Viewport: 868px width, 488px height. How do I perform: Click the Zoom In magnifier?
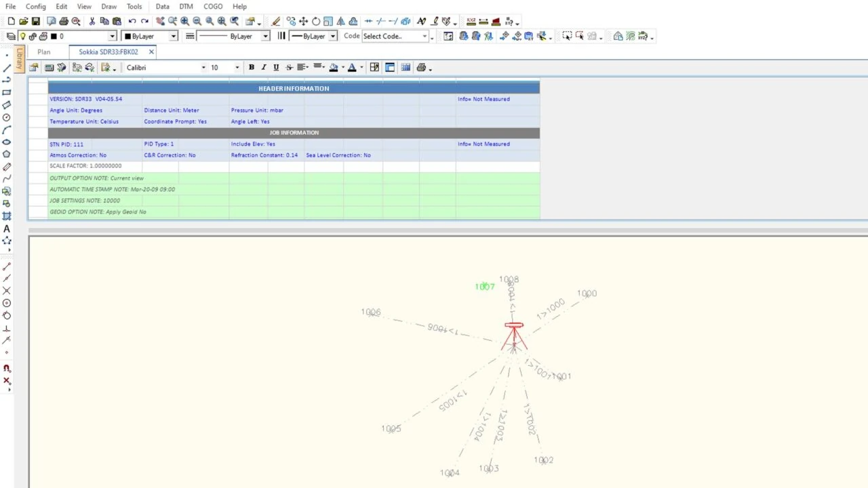(184, 22)
